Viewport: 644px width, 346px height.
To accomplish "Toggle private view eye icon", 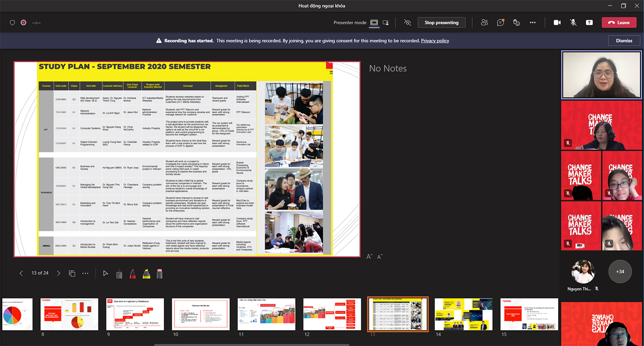I will click(x=408, y=23).
